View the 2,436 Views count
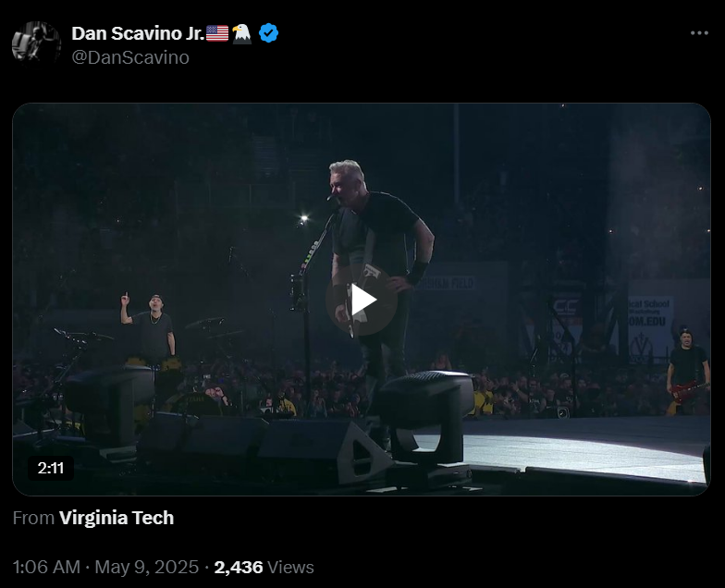This screenshot has height=588, width=725. pyautogui.click(x=264, y=568)
